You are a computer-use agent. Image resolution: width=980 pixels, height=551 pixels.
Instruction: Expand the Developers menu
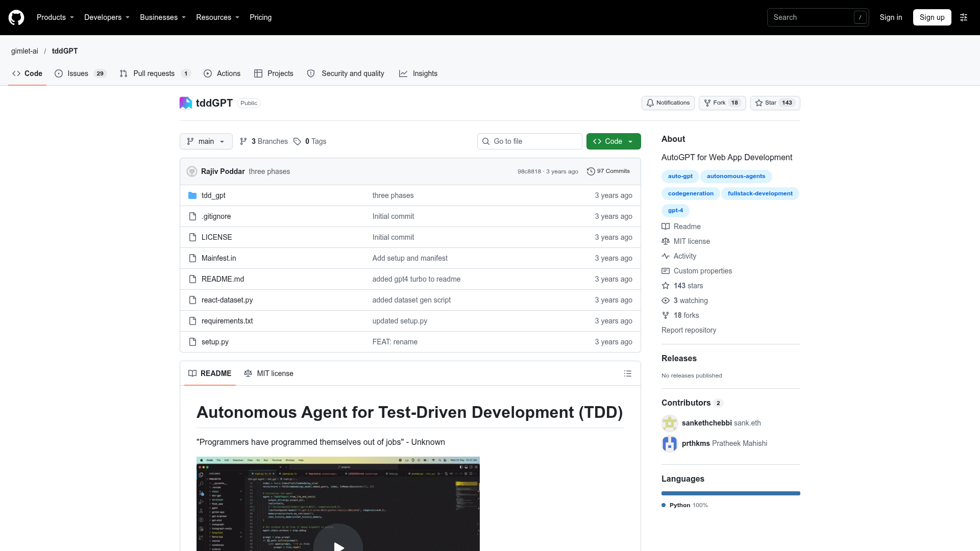pos(107,17)
